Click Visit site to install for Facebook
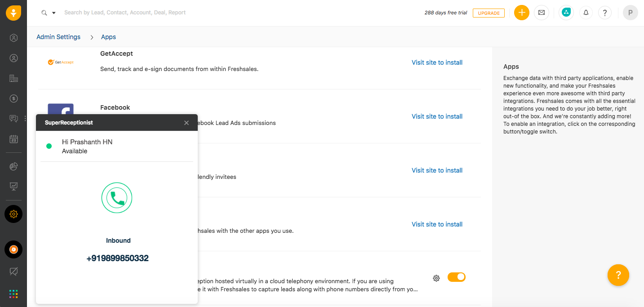This screenshot has height=307, width=644. coord(437,116)
